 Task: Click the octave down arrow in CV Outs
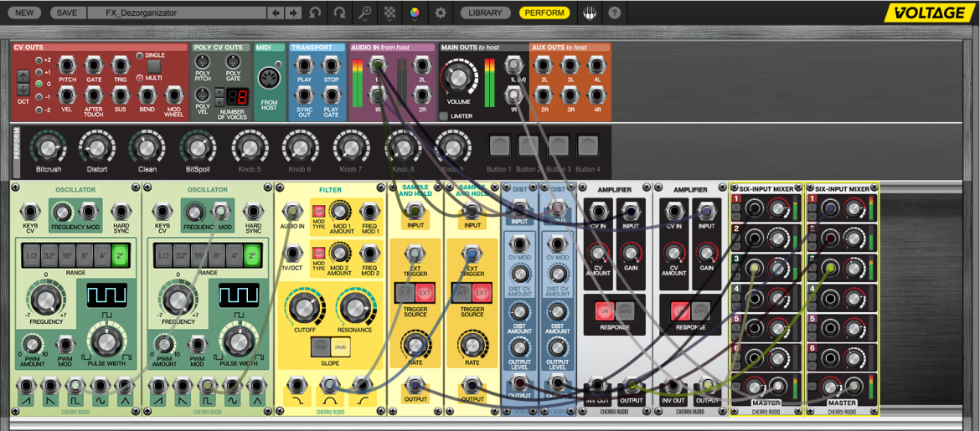(23, 89)
